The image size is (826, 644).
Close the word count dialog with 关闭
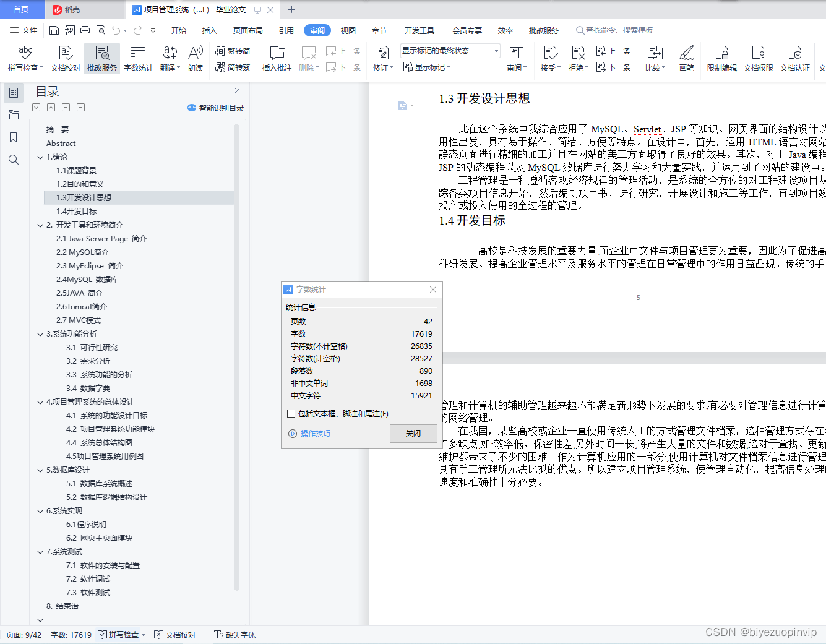point(413,434)
